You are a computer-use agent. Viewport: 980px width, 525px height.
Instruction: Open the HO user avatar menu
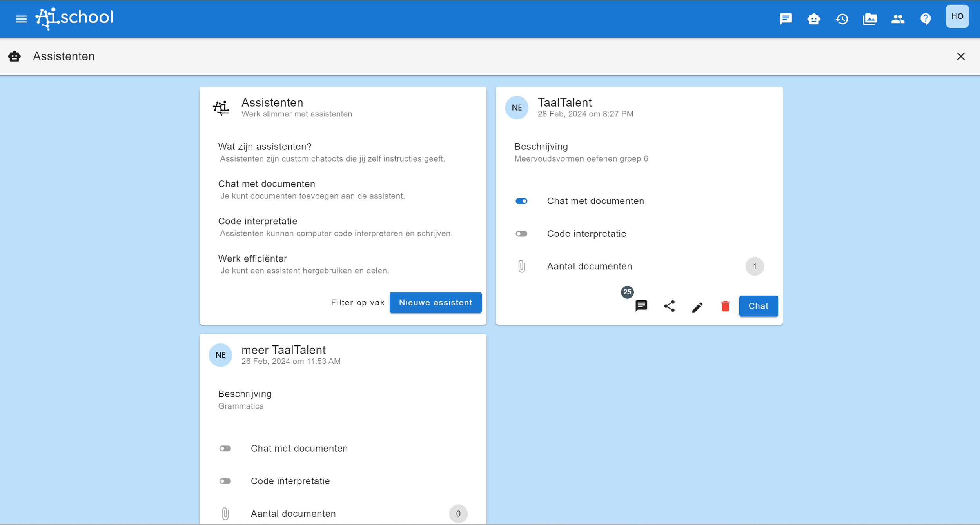pyautogui.click(x=957, y=16)
